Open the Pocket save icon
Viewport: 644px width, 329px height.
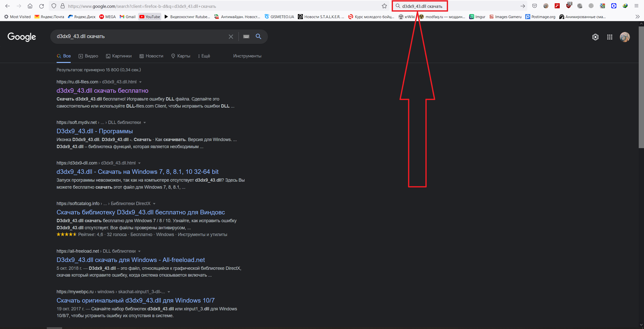click(x=535, y=6)
